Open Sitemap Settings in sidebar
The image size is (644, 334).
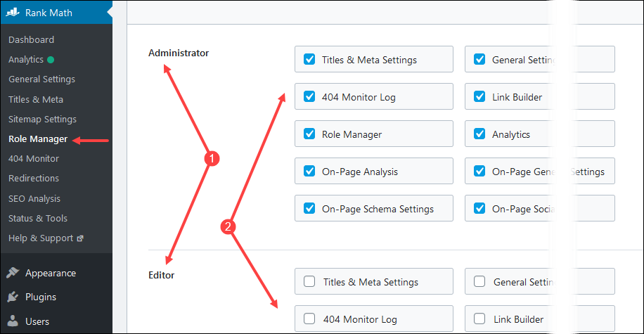pos(42,120)
